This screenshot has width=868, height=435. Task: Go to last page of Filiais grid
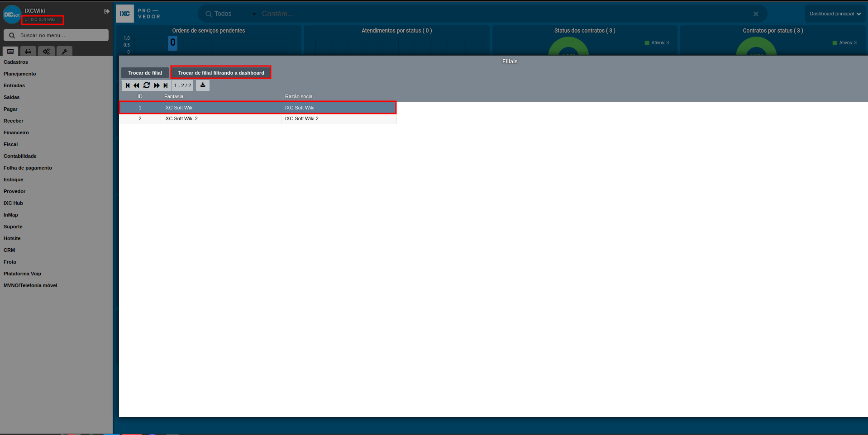point(166,85)
